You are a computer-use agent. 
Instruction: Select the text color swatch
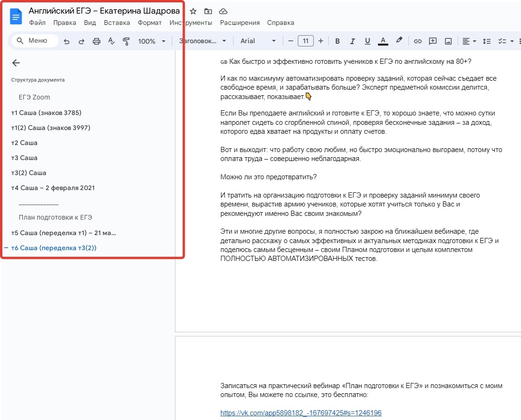(x=383, y=41)
